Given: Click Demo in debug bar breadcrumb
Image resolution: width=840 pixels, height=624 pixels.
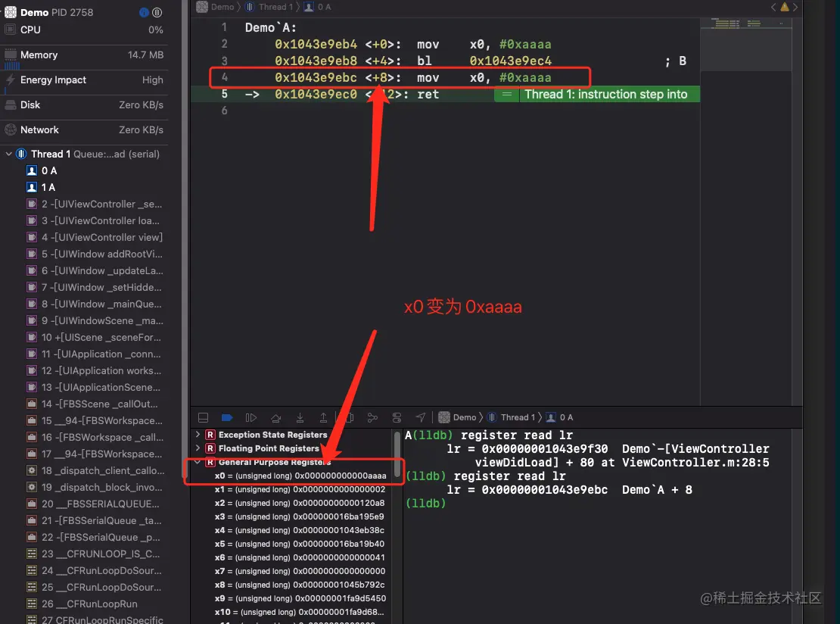Looking at the screenshot, I should tap(458, 417).
